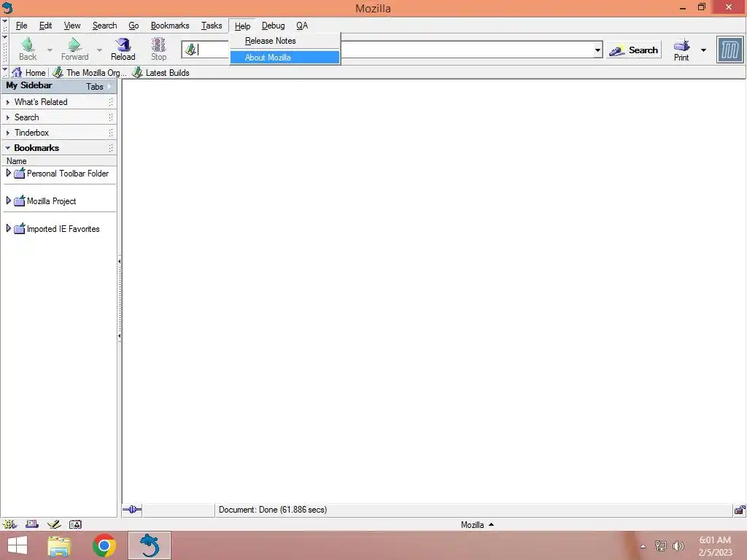Click the Stop loading icon
This screenshot has width=747, height=560.
tap(158, 44)
